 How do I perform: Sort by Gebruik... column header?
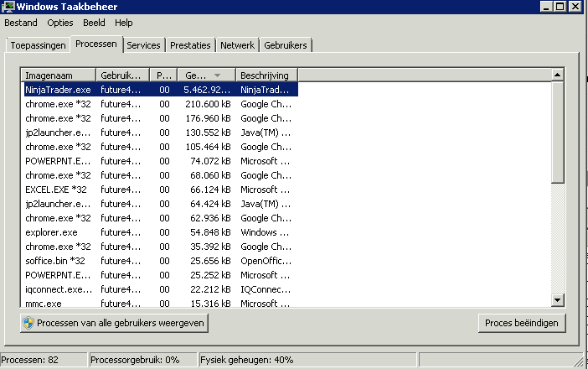pos(122,75)
